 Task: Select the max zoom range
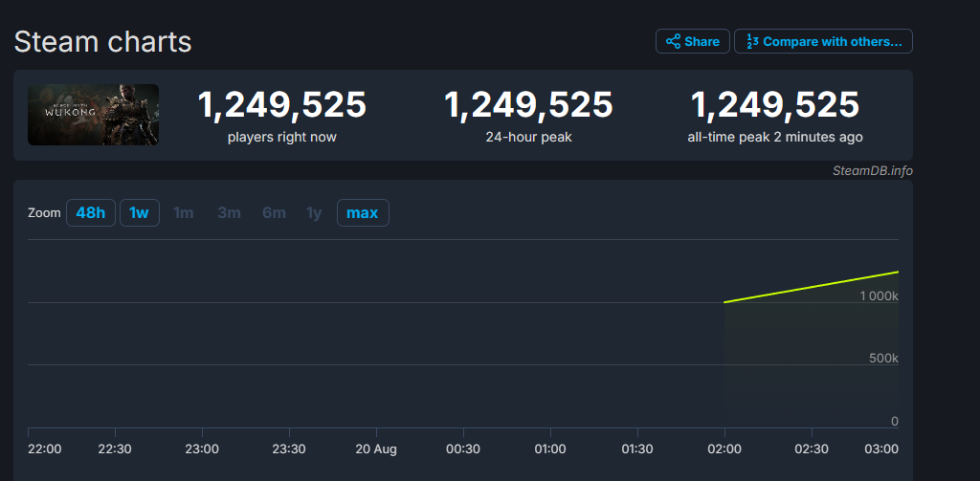click(x=362, y=212)
